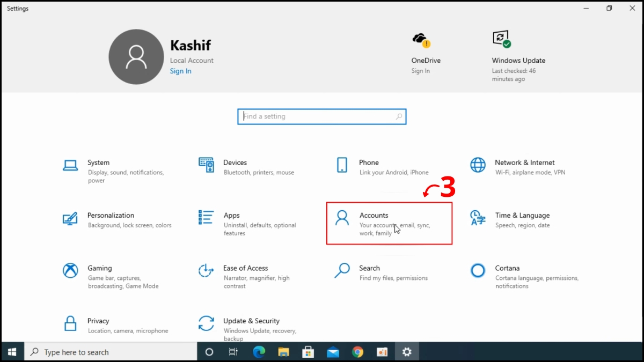Open Personalization settings
The height and width of the screenshot is (362, 644).
111,215
